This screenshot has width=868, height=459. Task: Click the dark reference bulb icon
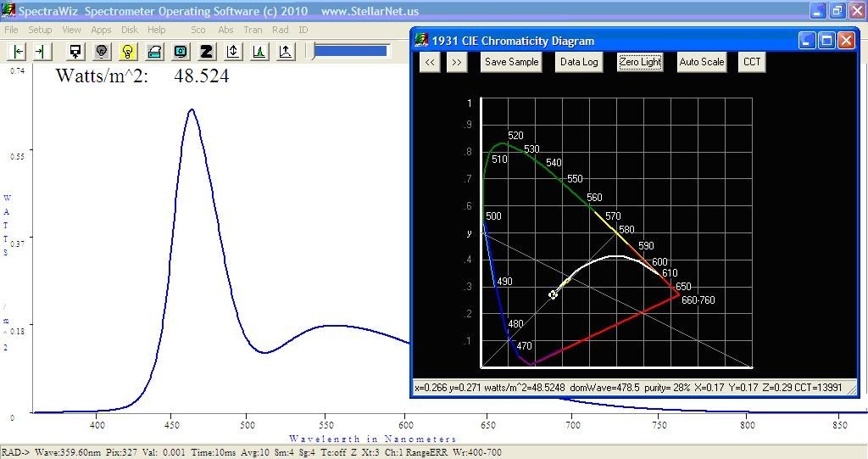point(102,52)
